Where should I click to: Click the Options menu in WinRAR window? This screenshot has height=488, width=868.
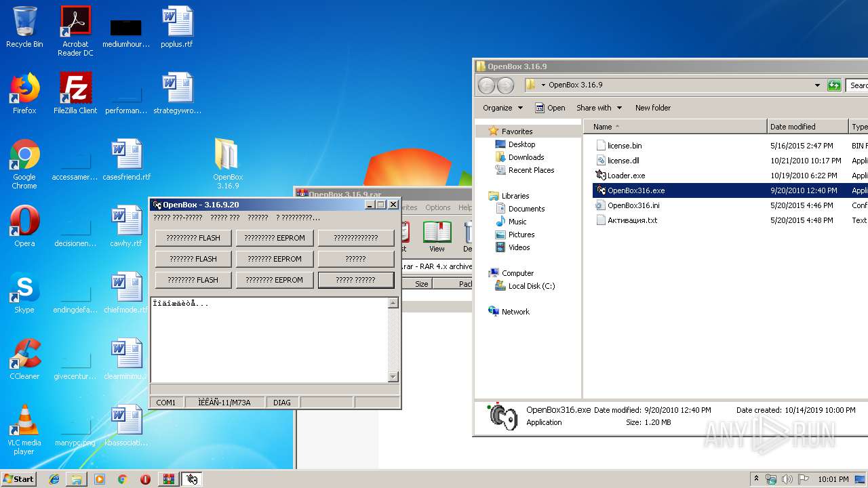point(437,207)
